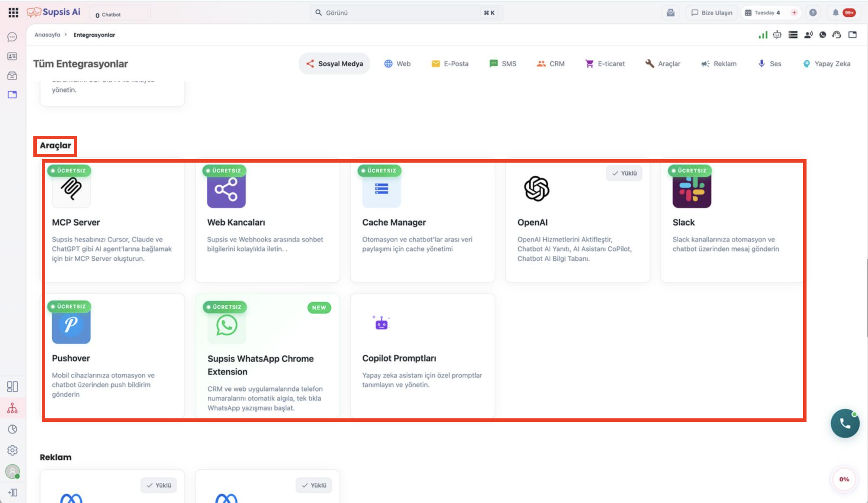868x503 pixels.
Task: Click the headset agent icon in header toolbar
Action: [837, 35]
